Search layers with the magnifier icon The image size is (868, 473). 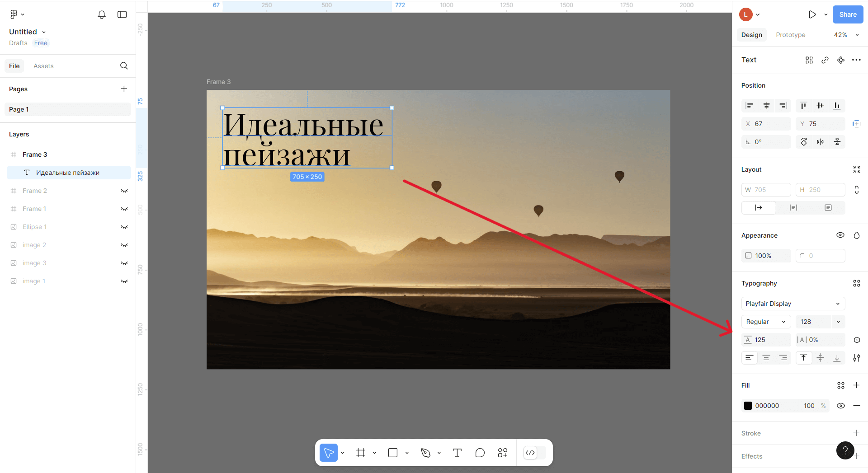pyautogui.click(x=124, y=66)
